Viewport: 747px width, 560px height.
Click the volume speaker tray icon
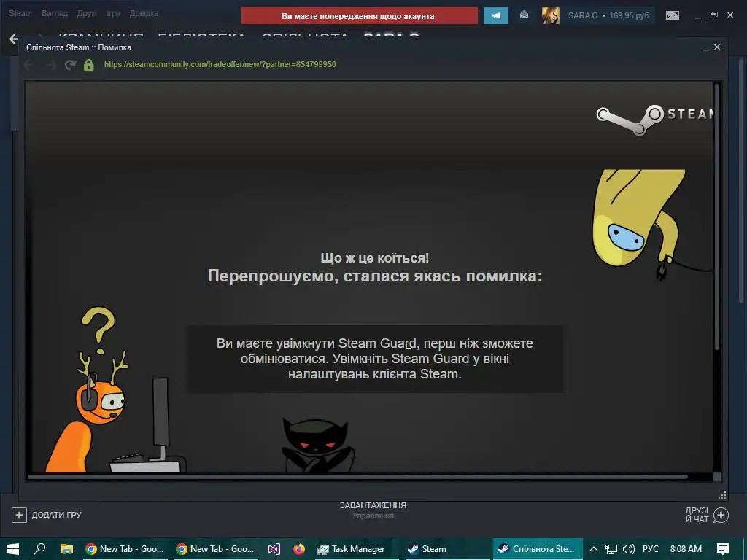coord(629,550)
